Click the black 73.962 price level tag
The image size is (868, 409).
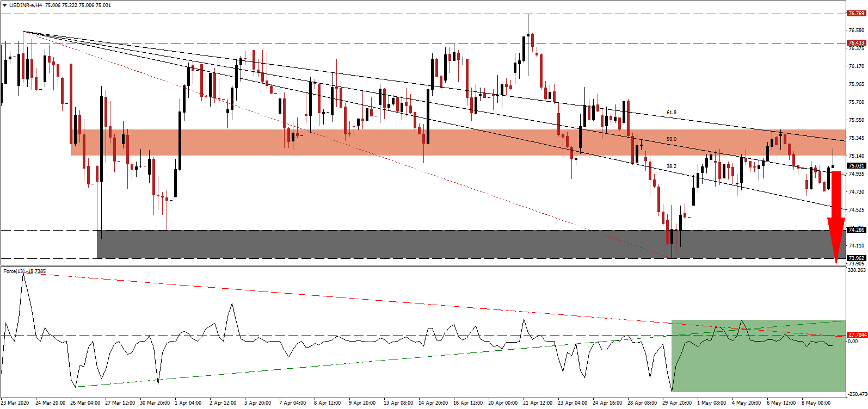(x=857, y=258)
